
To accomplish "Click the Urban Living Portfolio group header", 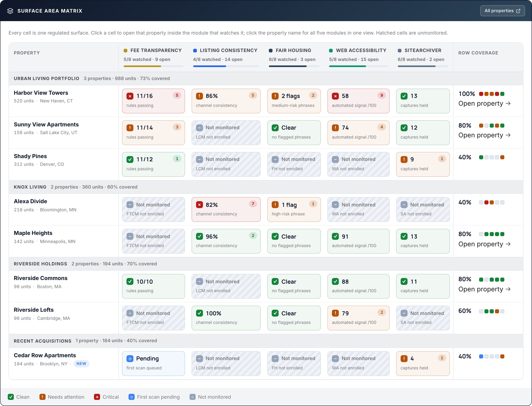I will pyautogui.click(x=266, y=79).
